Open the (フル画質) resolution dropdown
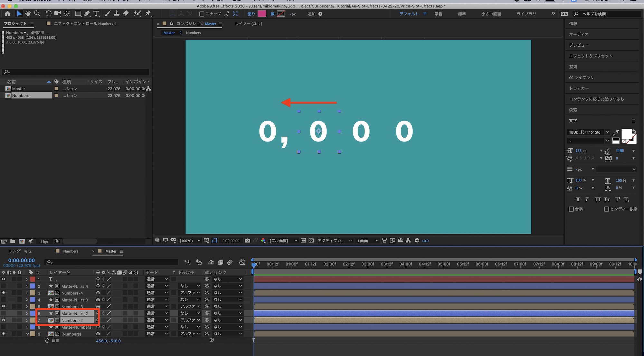 (x=283, y=241)
